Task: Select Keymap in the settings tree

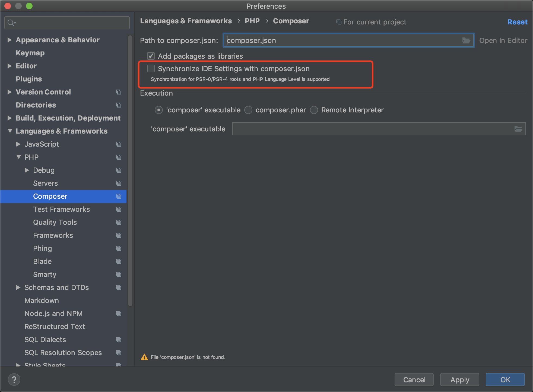Action: tap(30, 53)
